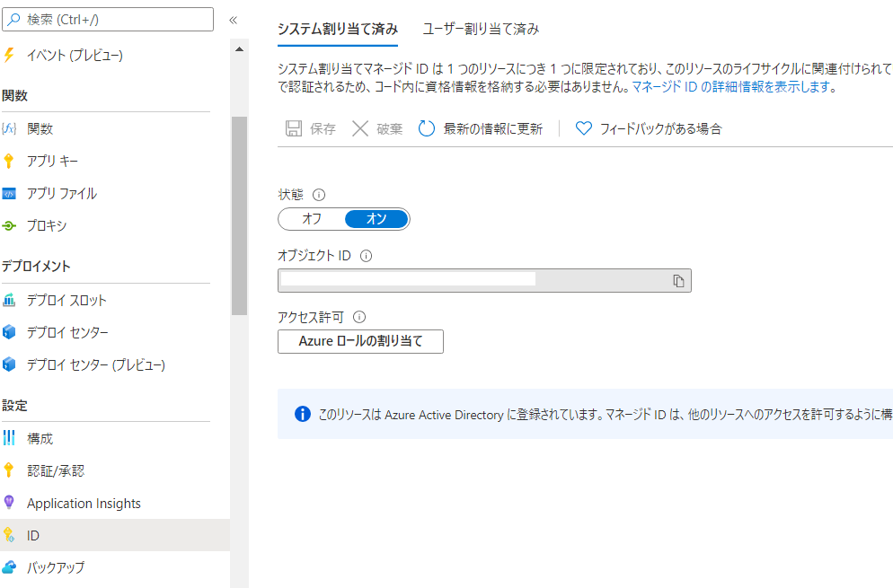Screen dimensions: 893x588
Task: Open デプロイ センター (プレビュー) label
Action: coord(96,364)
